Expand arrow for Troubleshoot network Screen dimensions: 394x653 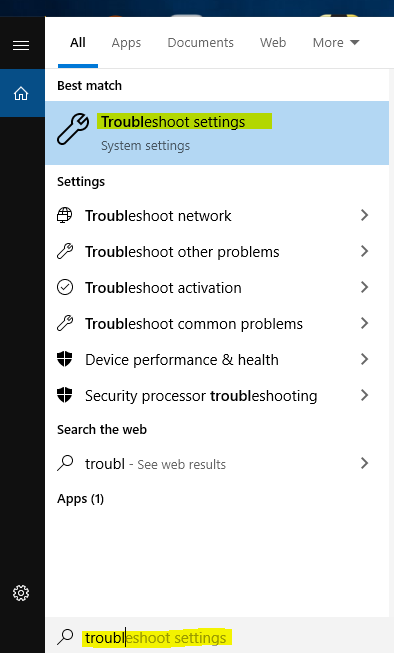point(364,215)
